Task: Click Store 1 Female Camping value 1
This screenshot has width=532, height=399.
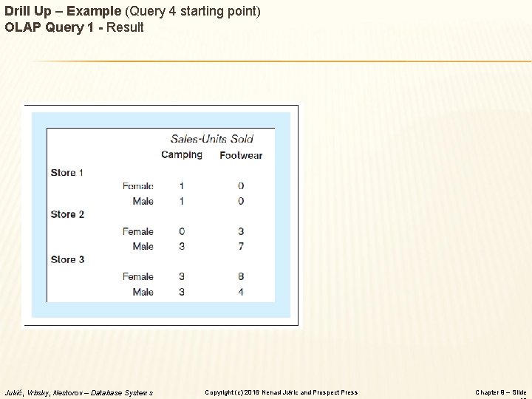Action: [x=182, y=186]
